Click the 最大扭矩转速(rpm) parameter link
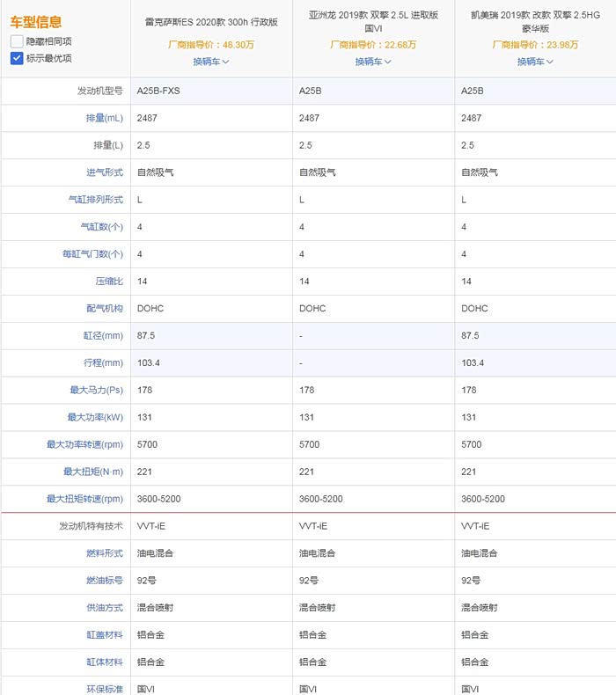This screenshot has width=616, height=695. coord(85,499)
